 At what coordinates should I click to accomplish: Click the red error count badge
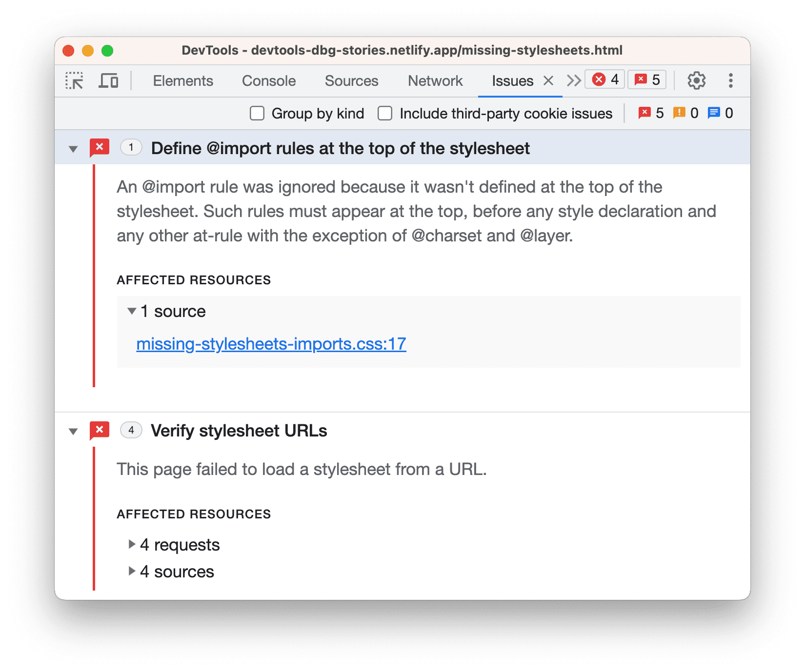point(604,79)
